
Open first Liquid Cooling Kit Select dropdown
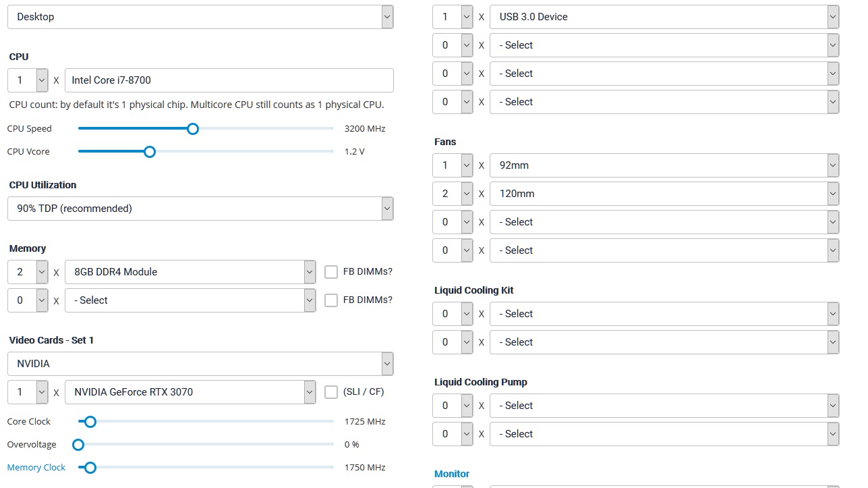(x=664, y=314)
